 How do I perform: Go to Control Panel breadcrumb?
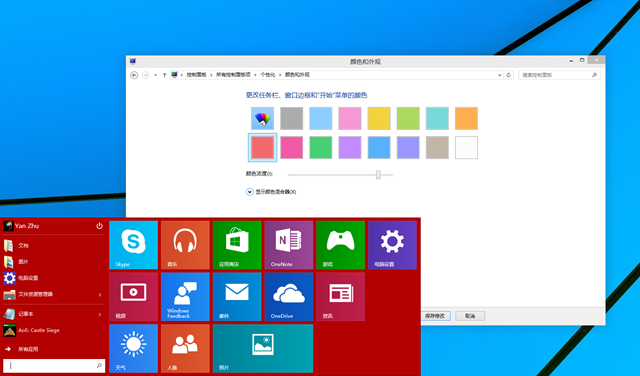[x=196, y=75]
